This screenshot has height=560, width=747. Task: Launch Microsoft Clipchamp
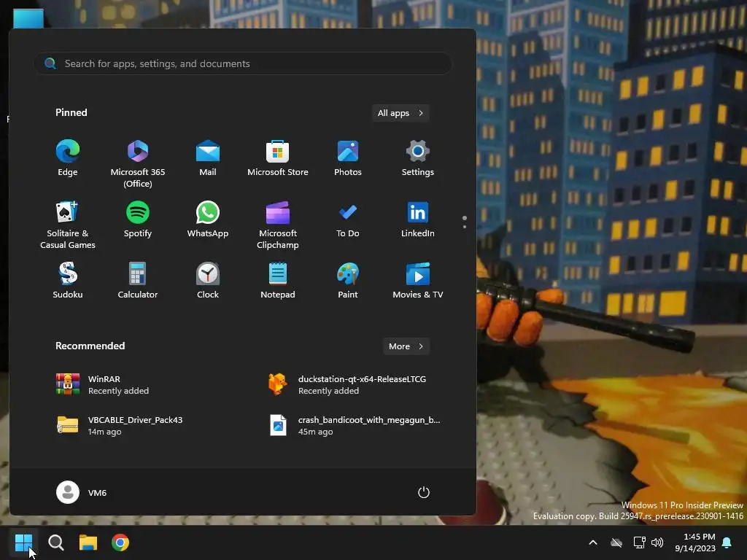pos(278,225)
